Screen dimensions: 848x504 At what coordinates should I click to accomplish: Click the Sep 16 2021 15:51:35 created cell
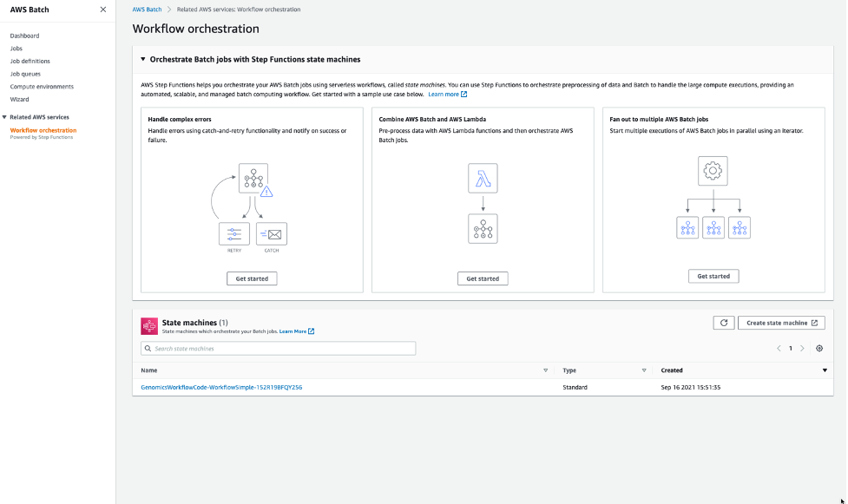(x=691, y=387)
